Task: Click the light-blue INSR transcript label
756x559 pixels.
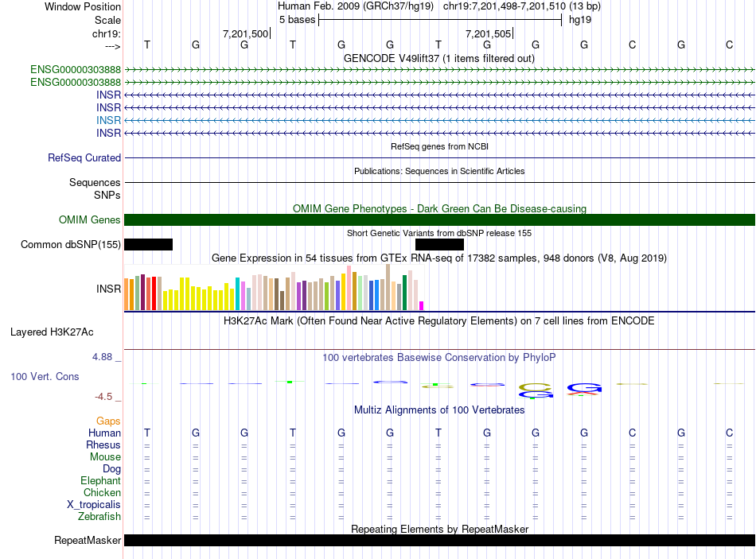Action: point(108,120)
